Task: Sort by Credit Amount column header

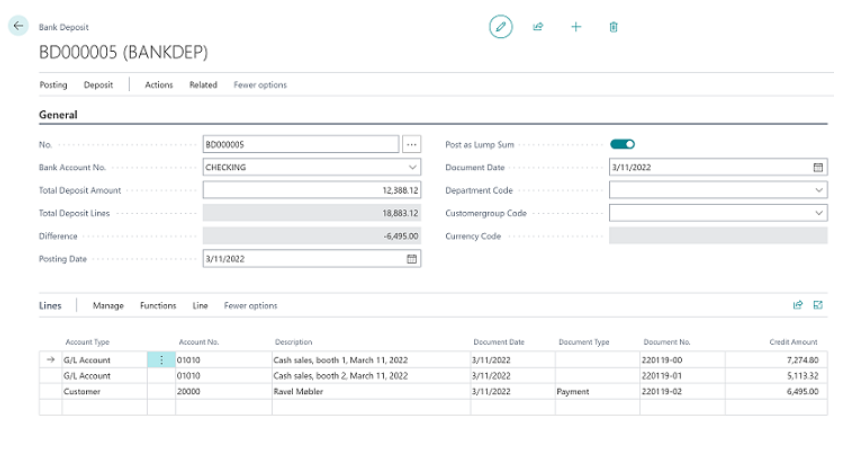Action: point(793,342)
